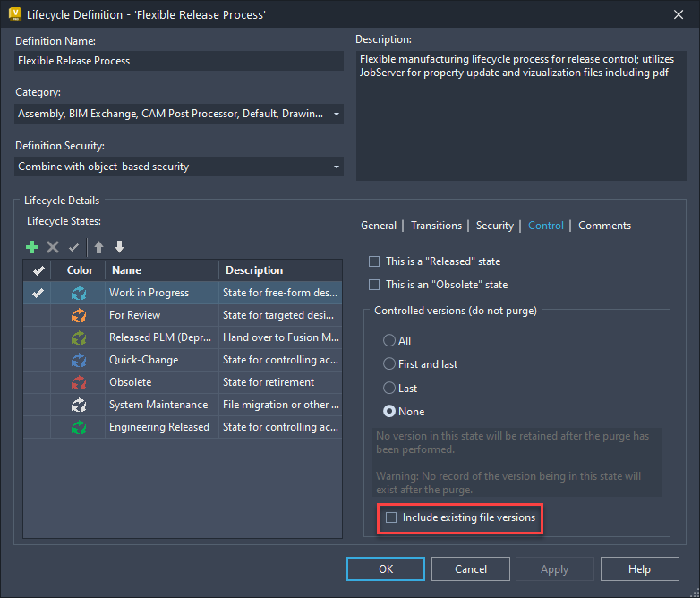Enable Include existing file versions checkbox
The image size is (700, 598).
coord(391,517)
